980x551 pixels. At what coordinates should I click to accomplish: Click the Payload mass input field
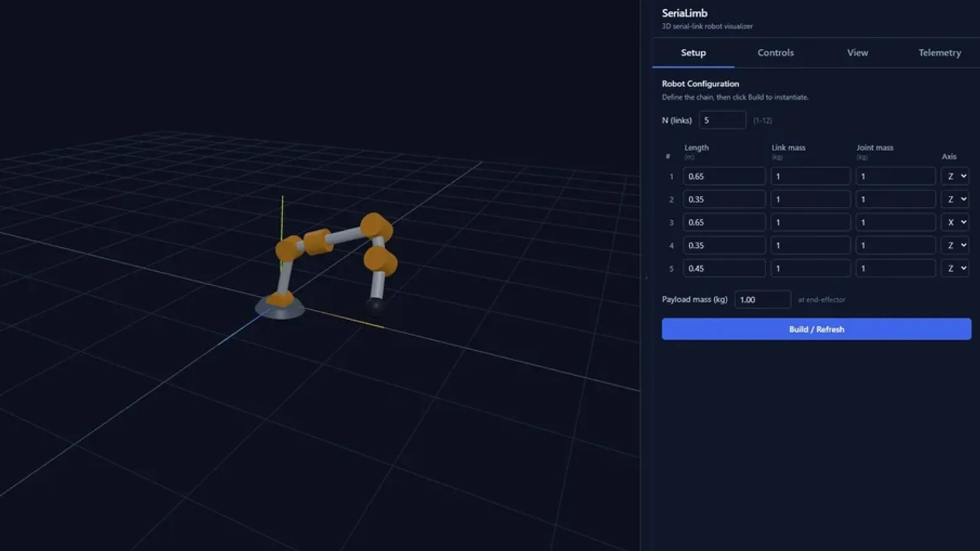(763, 299)
